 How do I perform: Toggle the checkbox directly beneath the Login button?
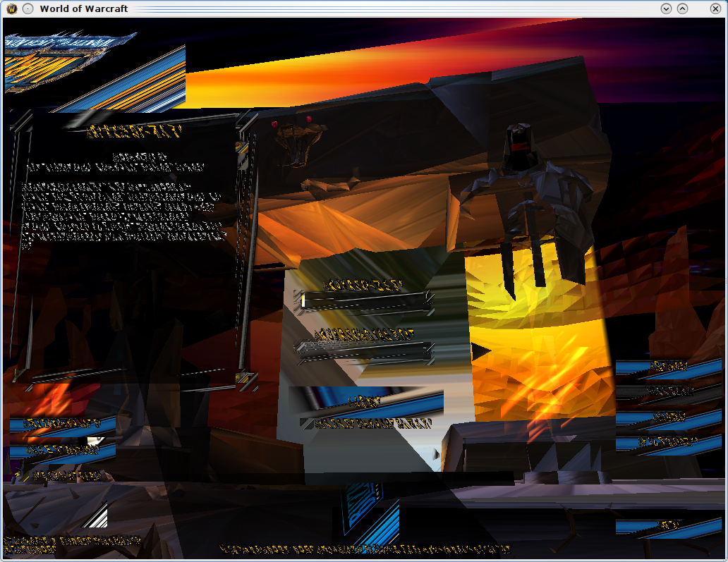point(305,423)
